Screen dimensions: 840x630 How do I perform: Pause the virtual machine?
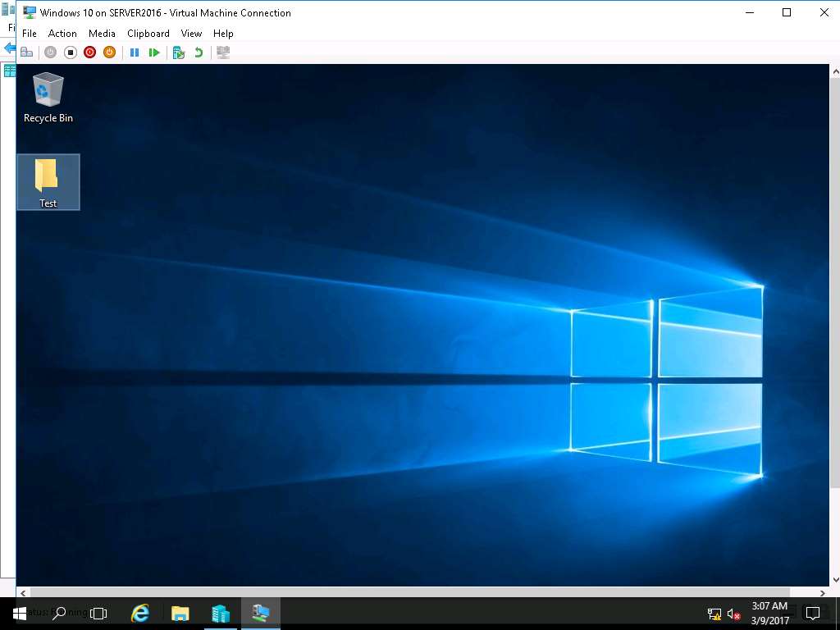[x=135, y=52]
